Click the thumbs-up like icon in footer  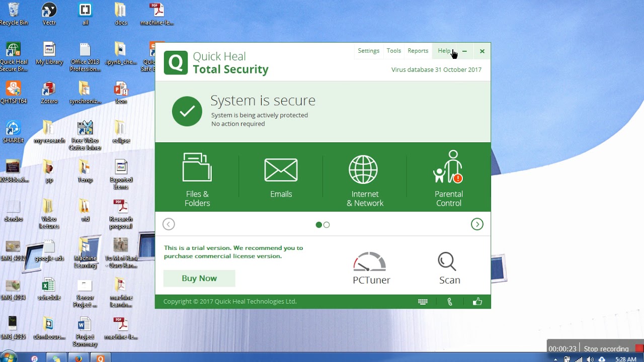[477, 302]
